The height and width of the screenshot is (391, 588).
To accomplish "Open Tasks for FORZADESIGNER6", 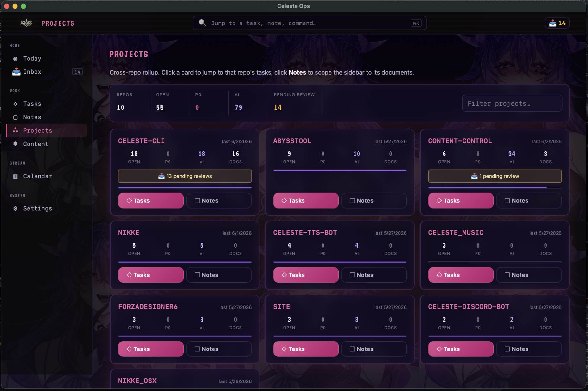I will point(151,349).
